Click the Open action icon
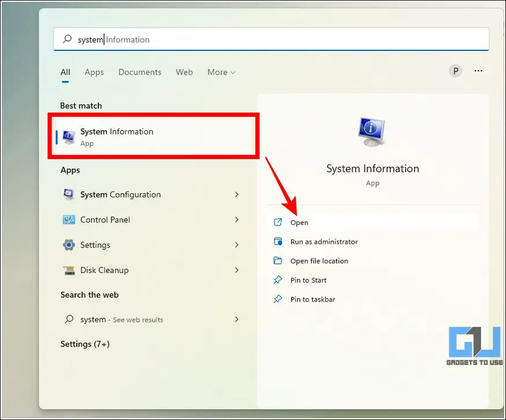This screenshot has width=506, height=420. pyautogui.click(x=278, y=222)
